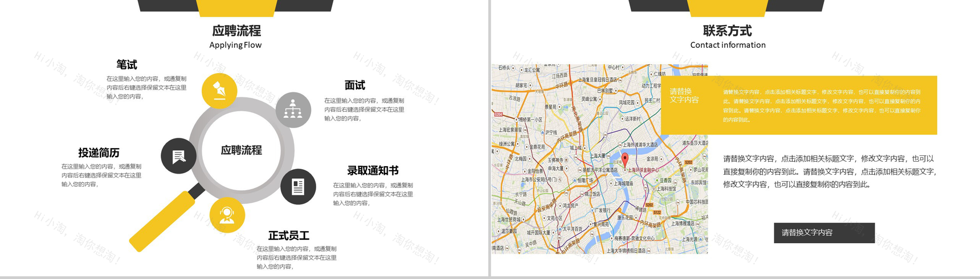Click the yellow magnifier handle graphic
The width and height of the screenshot is (980, 279).
(162, 221)
